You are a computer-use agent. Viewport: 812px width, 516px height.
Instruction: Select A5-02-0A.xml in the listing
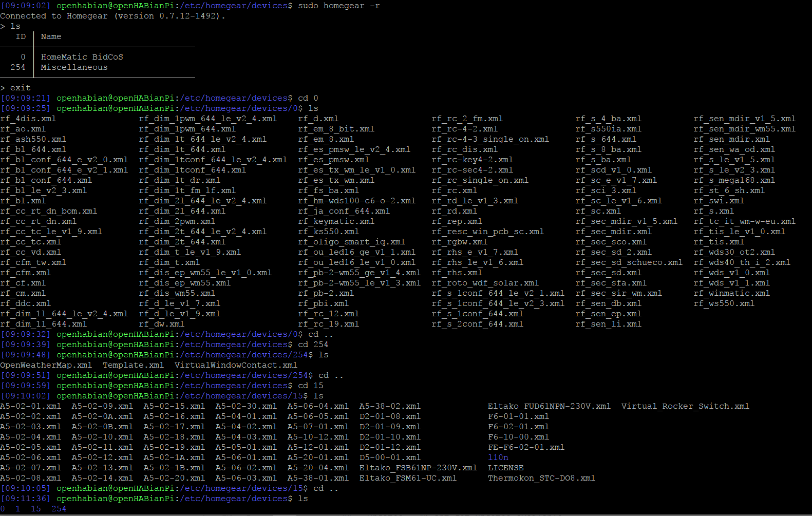[x=103, y=416]
